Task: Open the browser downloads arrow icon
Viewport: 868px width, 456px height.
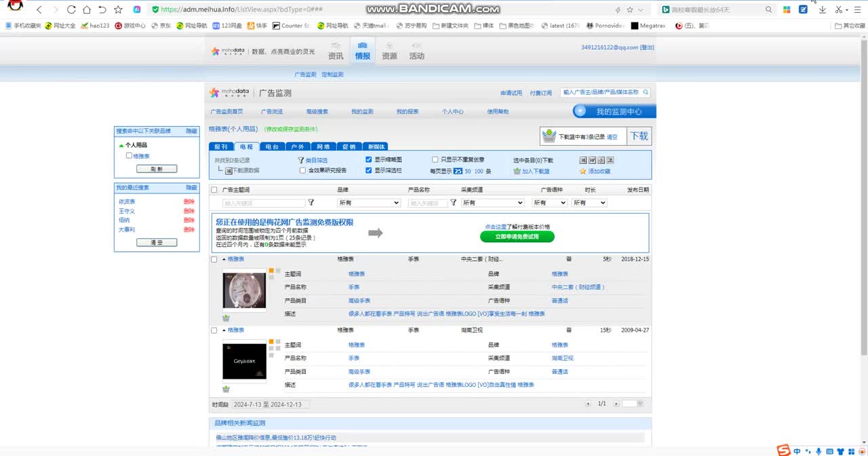Action: coord(823,9)
